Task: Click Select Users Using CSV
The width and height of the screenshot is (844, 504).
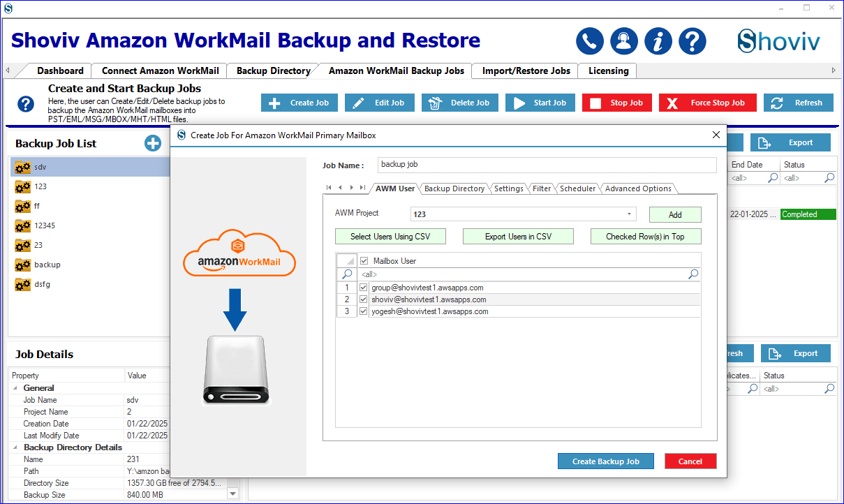Action: pyautogui.click(x=390, y=237)
